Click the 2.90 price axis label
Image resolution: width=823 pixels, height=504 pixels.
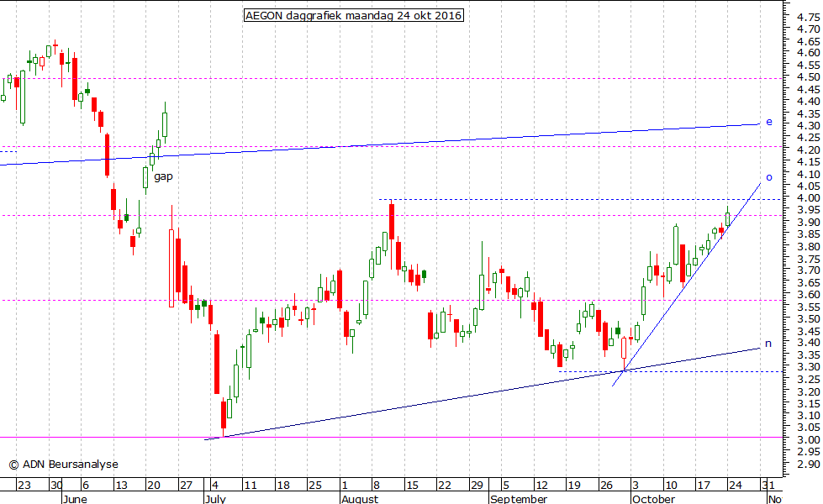tap(809, 465)
